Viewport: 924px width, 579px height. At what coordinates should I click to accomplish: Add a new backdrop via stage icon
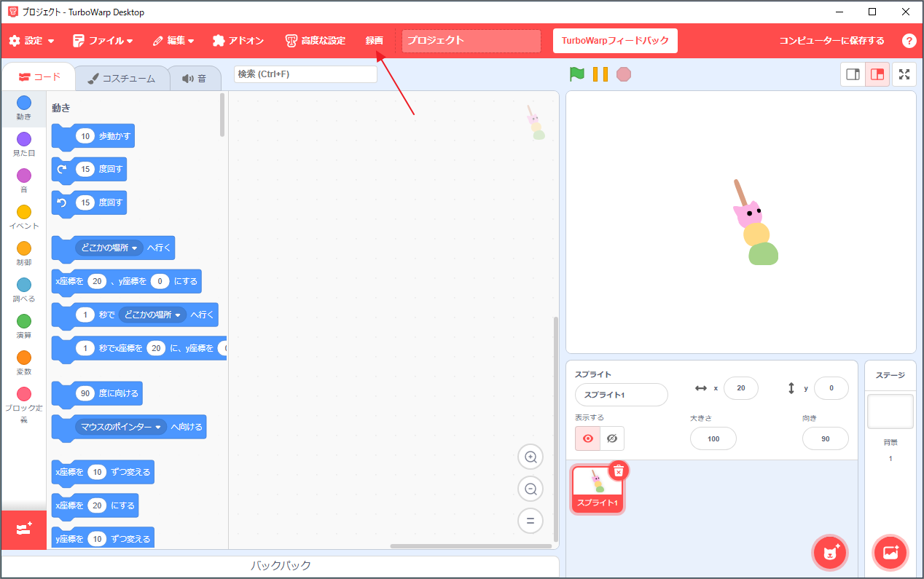tap(890, 553)
